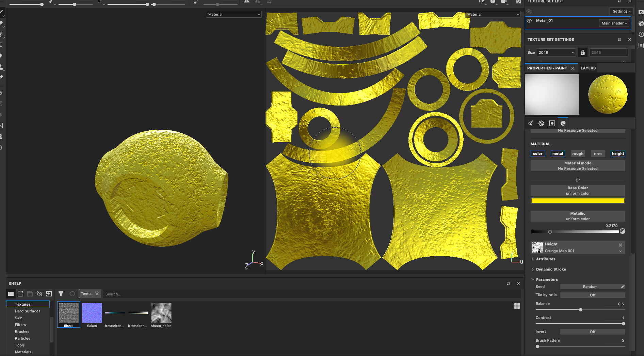Adjust the Balance slider
This screenshot has height=356, width=644.
[x=580, y=310]
